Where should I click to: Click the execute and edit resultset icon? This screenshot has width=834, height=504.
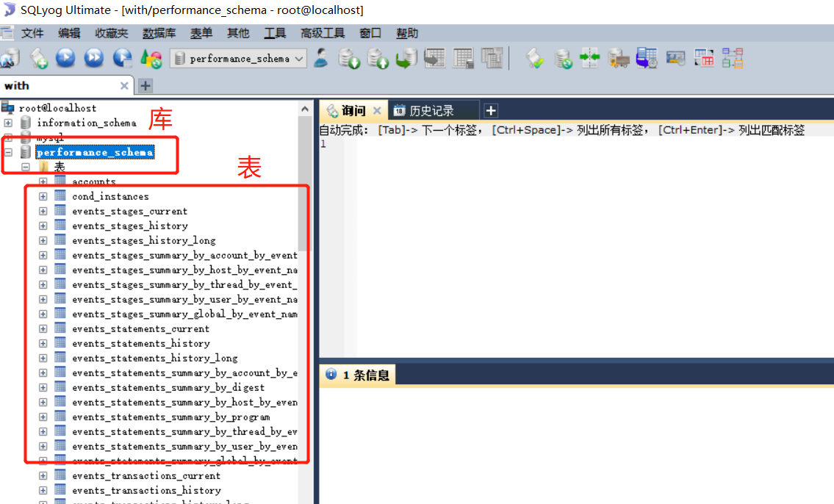click(122, 58)
